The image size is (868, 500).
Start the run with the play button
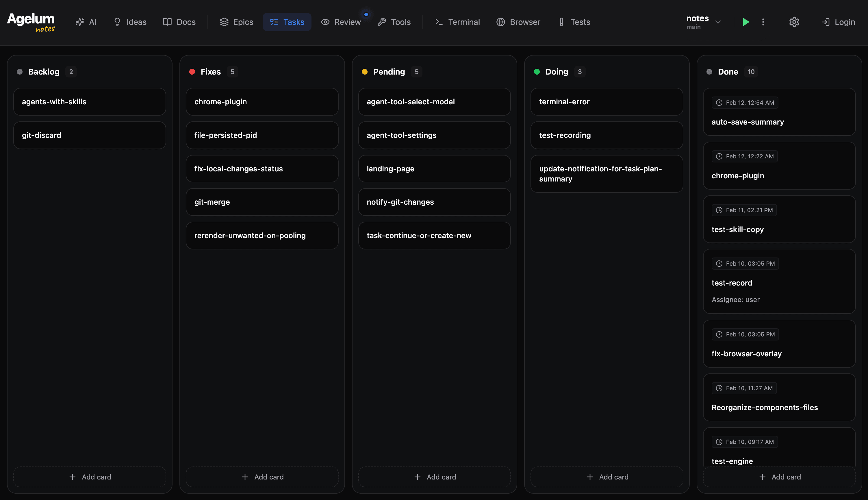(x=745, y=22)
